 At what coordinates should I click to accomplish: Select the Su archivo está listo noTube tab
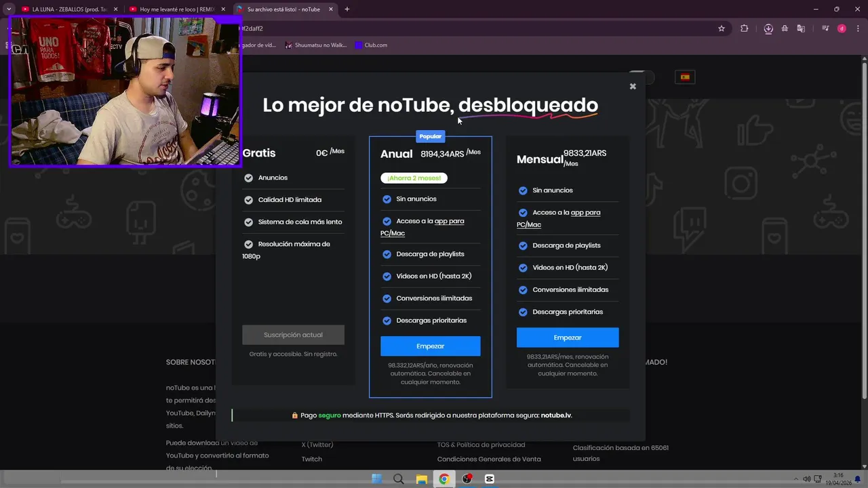[x=283, y=9]
